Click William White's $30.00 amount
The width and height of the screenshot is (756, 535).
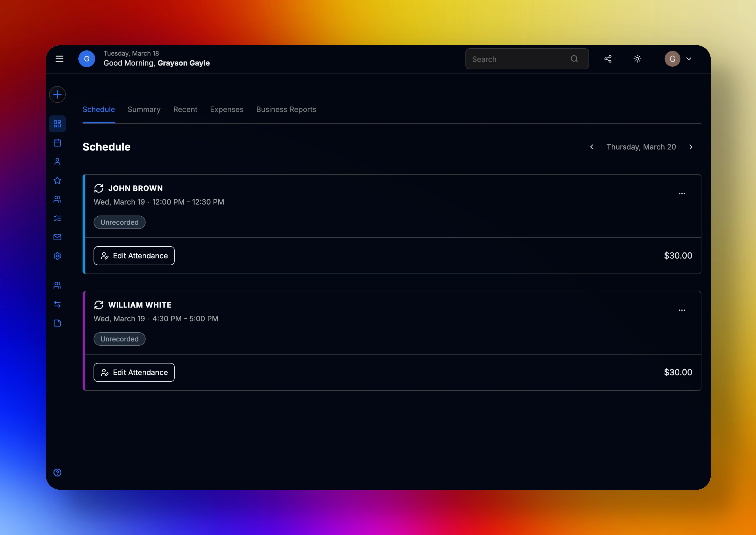point(678,372)
